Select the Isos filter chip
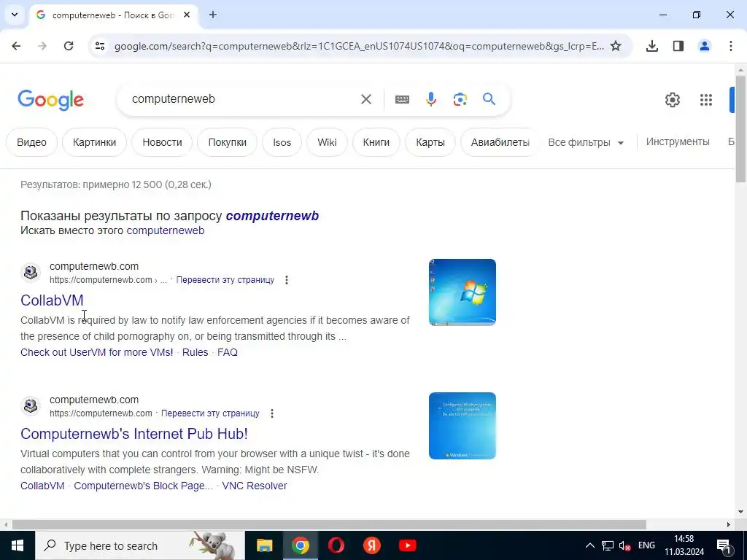 [x=282, y=142]
